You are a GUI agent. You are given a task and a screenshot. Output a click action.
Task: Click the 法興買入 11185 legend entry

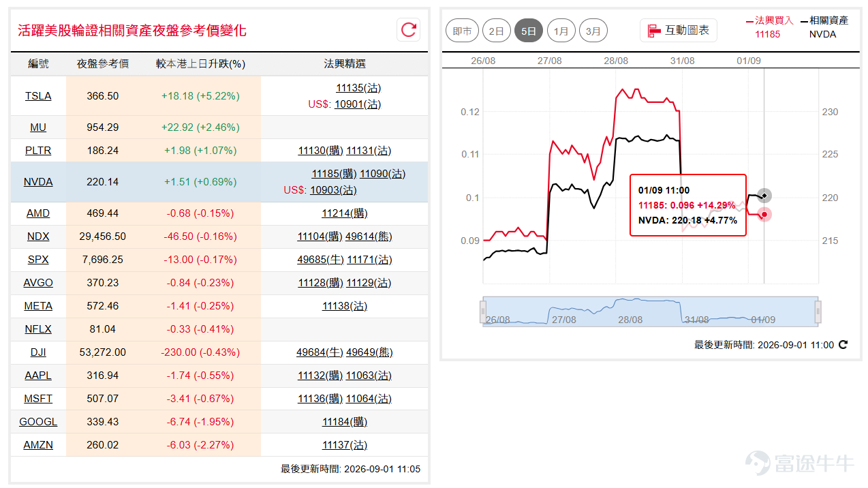[x=770, y=27]
